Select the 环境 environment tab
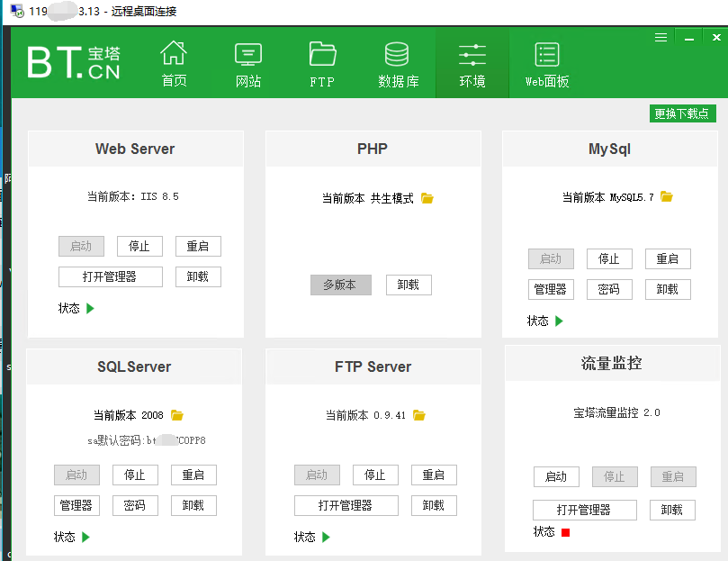This screenshot has height=561, width=728. pos(472,64)
